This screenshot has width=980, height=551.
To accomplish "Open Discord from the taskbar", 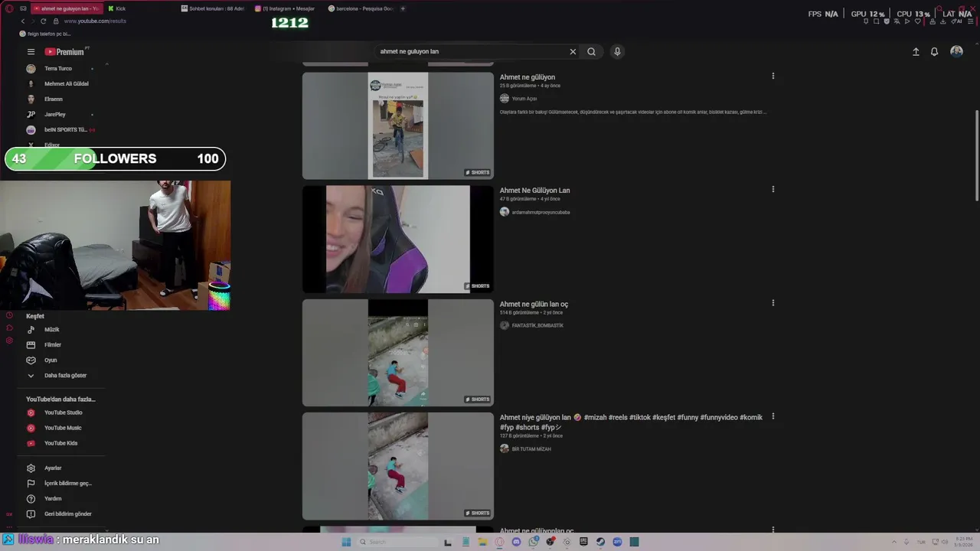I will coord(516,542).
